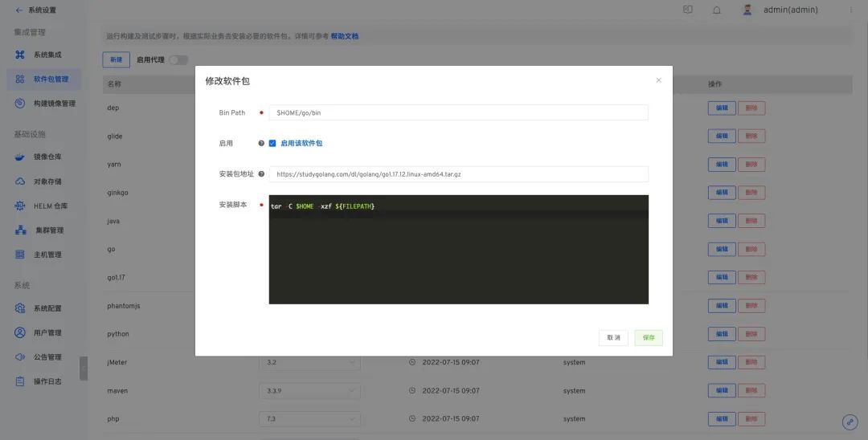Click 删除 button in the dep row
The image size is (868, 440).
tap(751, 108)
